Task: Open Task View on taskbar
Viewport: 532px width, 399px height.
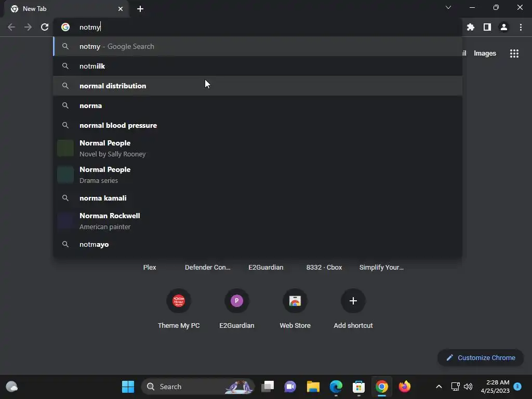Action: pos(268,387)
